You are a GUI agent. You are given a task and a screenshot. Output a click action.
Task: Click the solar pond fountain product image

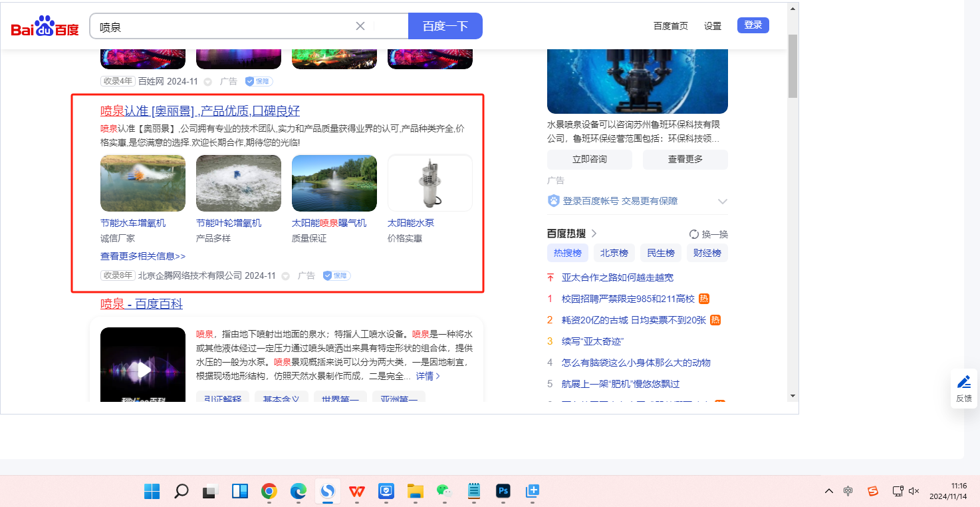coord(334,183)
